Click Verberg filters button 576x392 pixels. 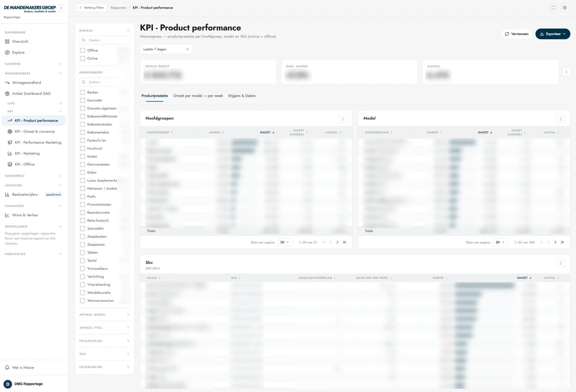92,8
